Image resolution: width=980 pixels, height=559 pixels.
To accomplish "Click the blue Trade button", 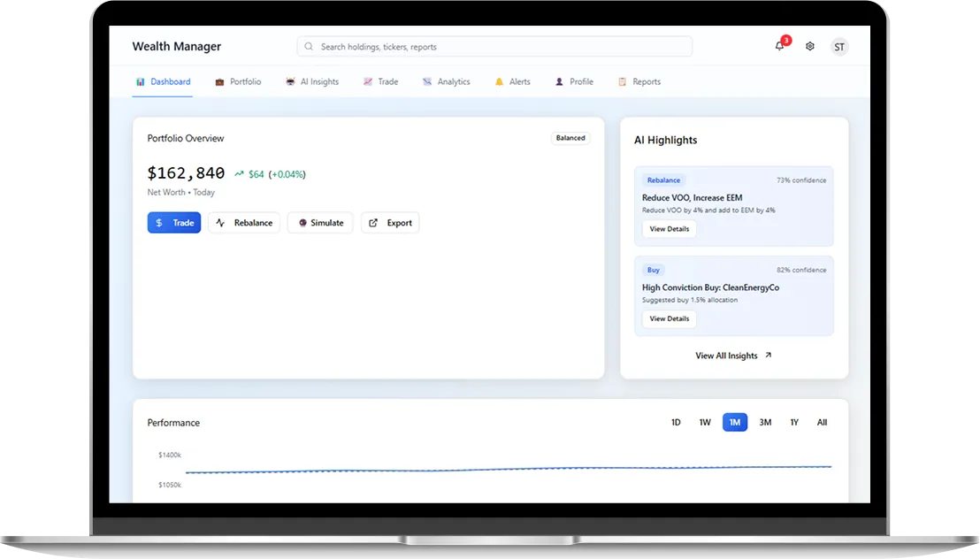I will pos(174,223).
